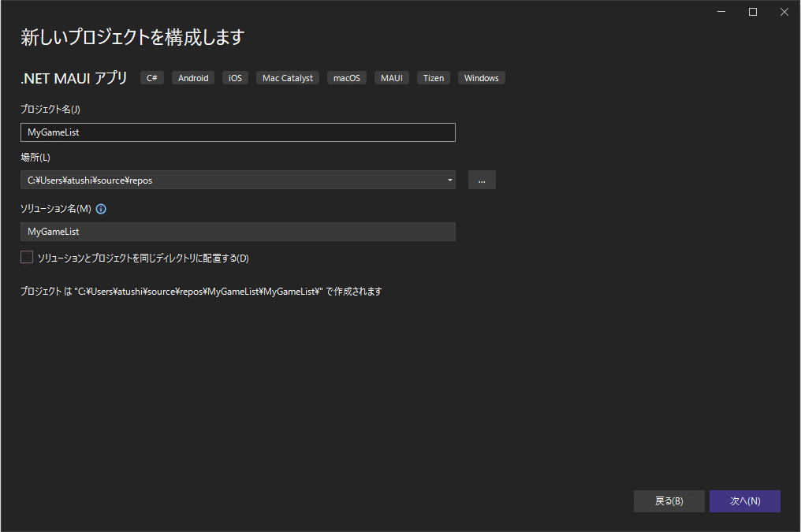
Task: Maximize the dialog window
Action: point(752,12)
